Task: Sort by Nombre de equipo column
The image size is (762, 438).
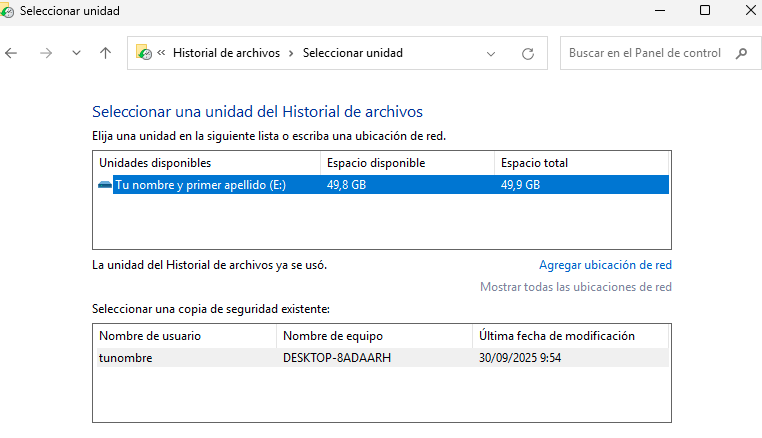Action: click(x=374, y=336)
